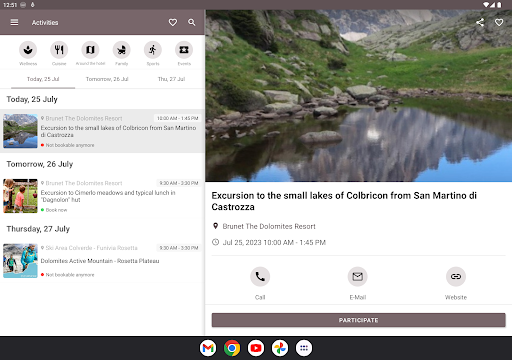Select the Around the hotel map icon

(x=90, y=50)
